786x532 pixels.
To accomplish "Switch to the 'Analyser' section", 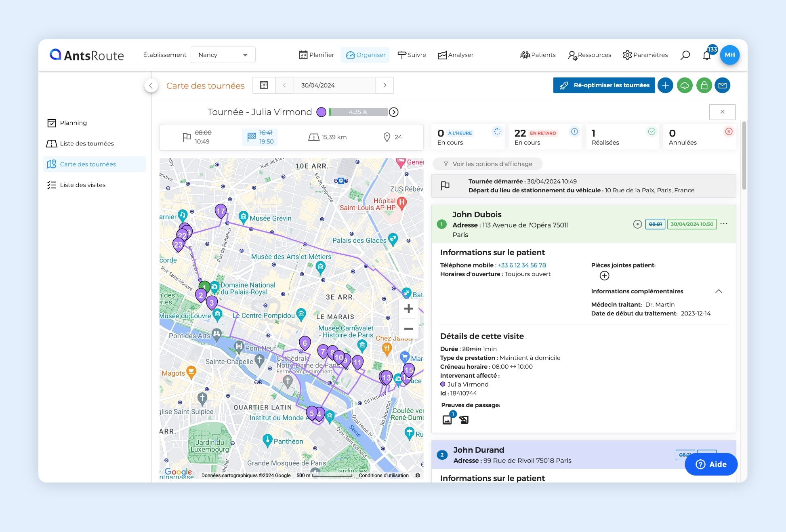I will [x=456, y=55].
